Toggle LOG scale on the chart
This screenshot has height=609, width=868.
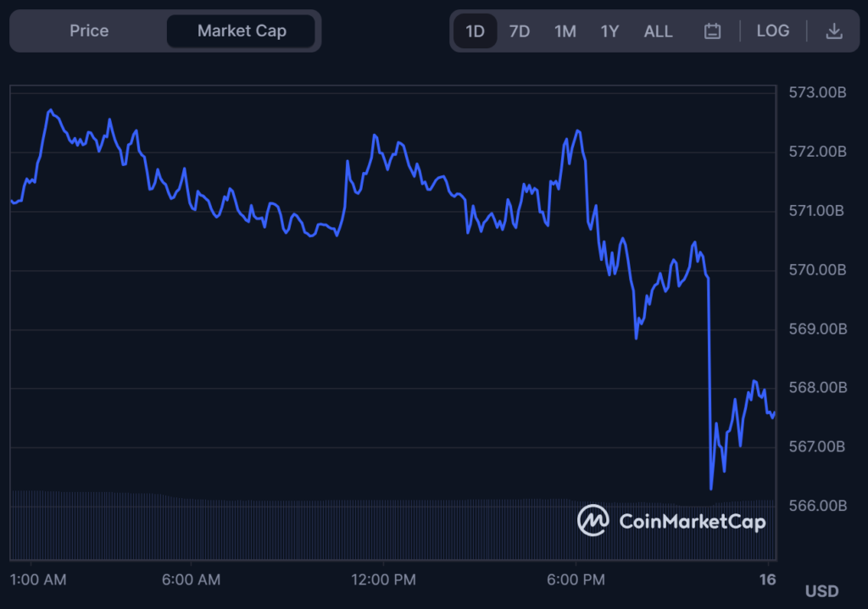(x=772, y=31)
